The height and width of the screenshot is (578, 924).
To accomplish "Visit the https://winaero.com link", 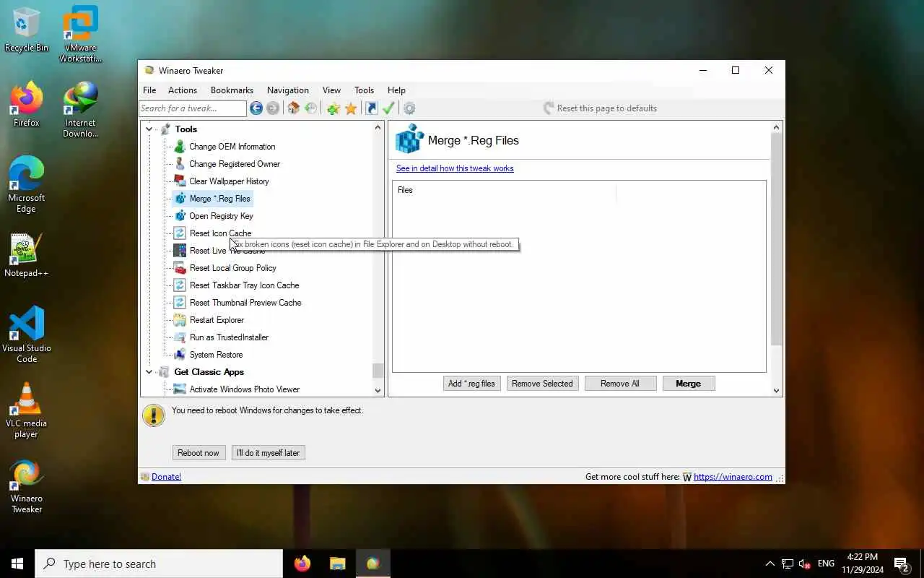I will coord(733,477).
